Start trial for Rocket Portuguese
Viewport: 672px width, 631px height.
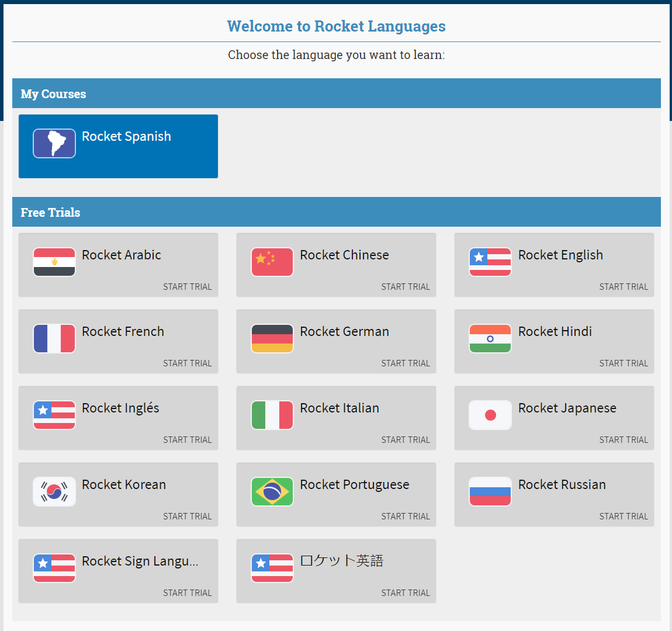coord(406,516)
